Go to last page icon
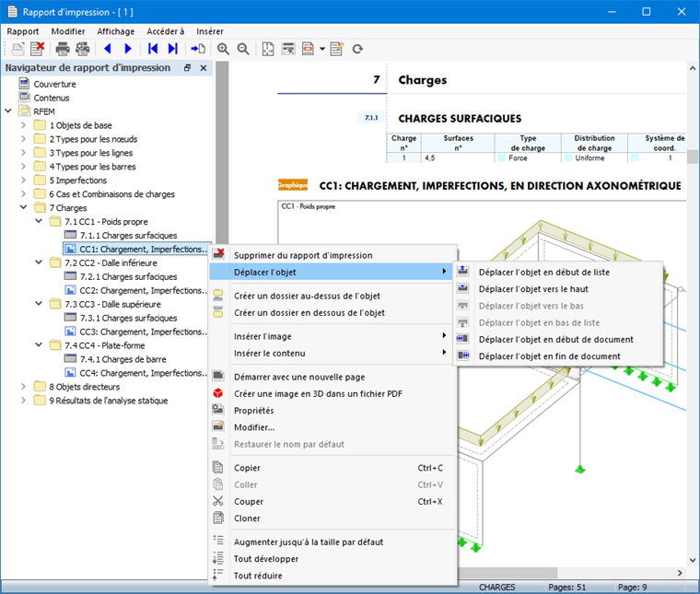The image size is (700, 594). 173,49
